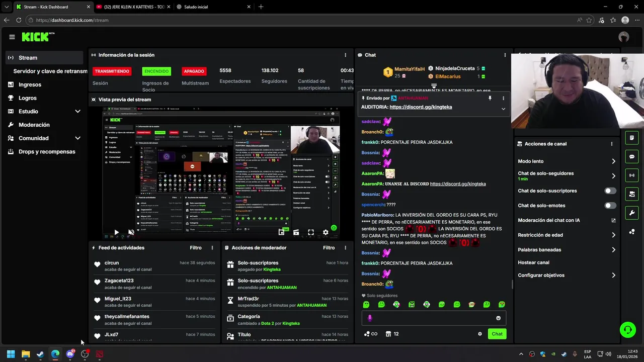Viewport: 644px width, 362px height.
Task: Toggle theater mode on stream preview
Action: 296,232
